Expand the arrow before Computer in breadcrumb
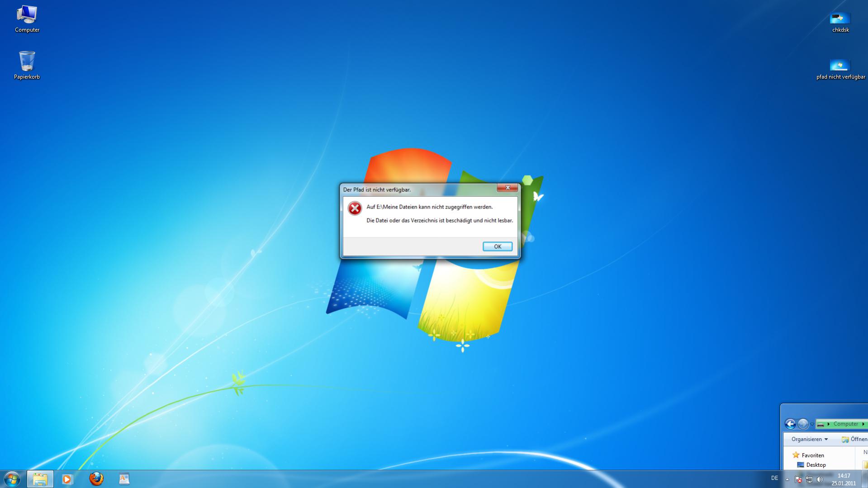 pyautogui.click(x=829, y=424)
